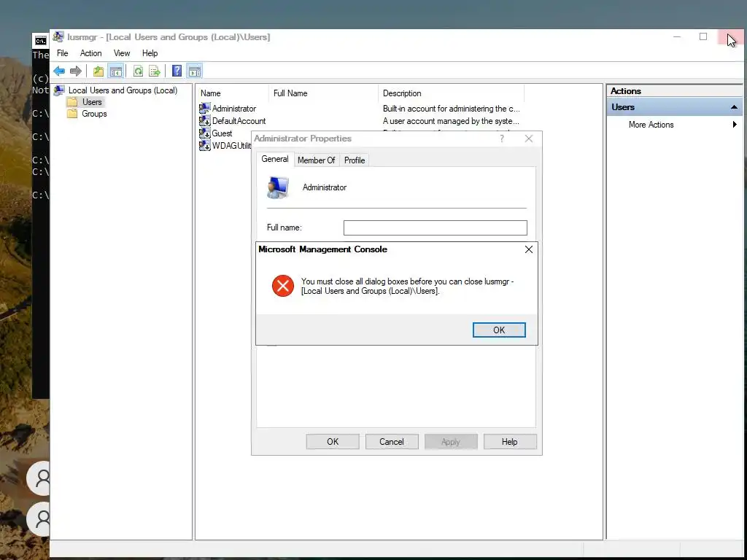This screenshot has width=747, height=560.
Task: Click the red error icon in message
Action: point(283,286)
